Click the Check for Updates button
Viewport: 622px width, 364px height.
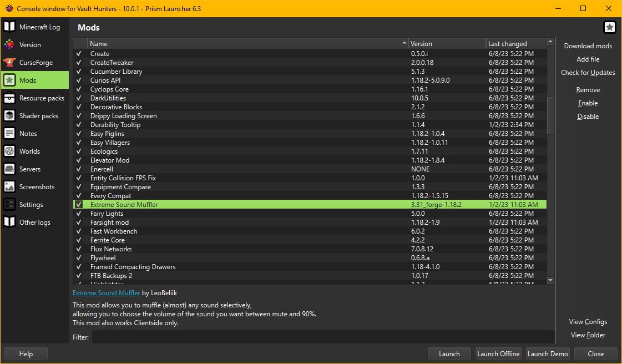[x=588, y=72]
